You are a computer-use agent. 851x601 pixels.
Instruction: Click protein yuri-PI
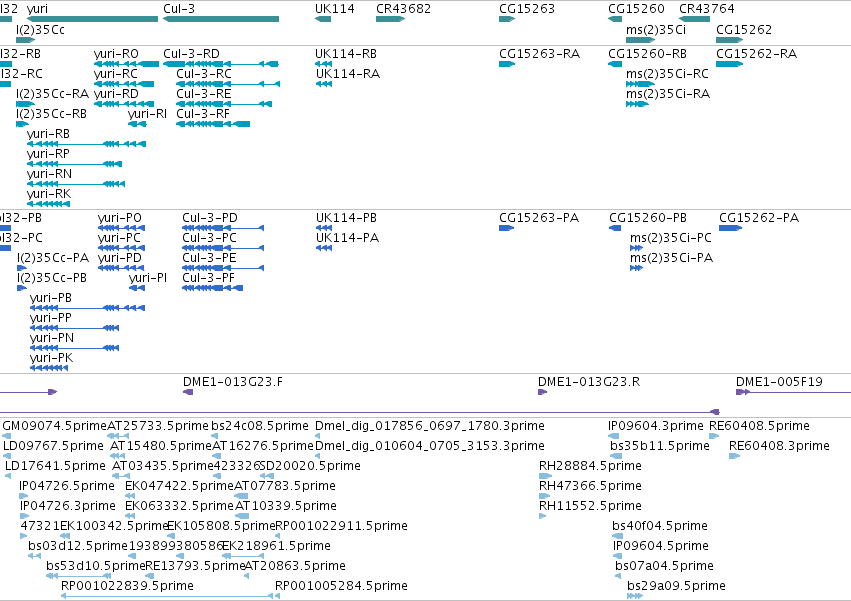click(137, 288)
